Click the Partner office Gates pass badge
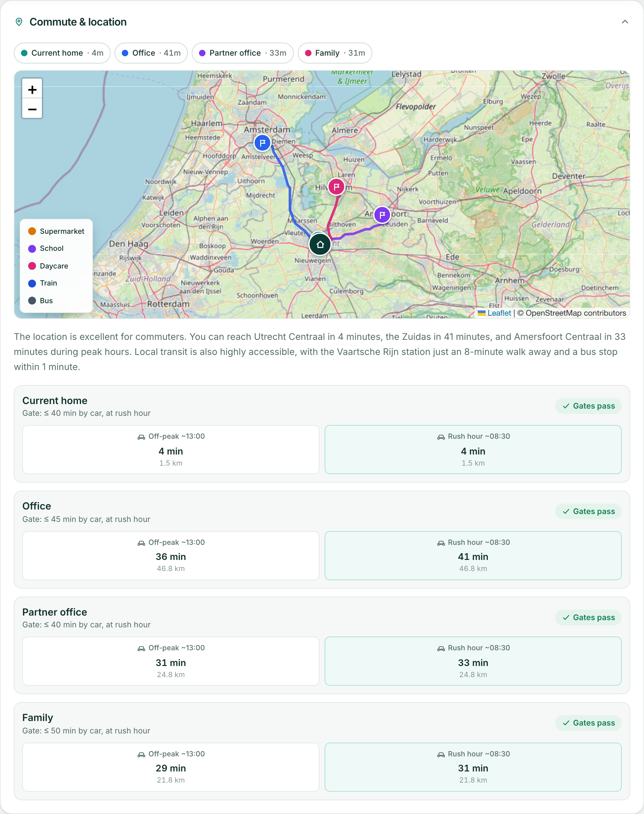Viewport: 644px width, 814px height. click(x=588, y=618)
